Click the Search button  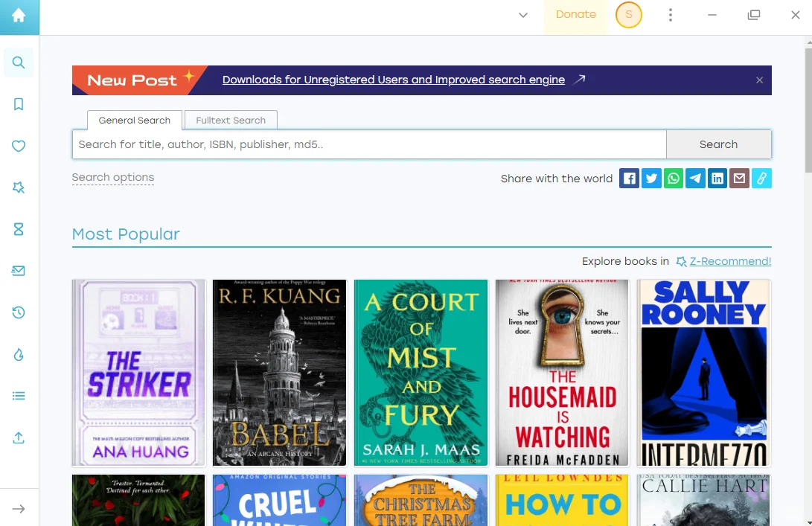(719, 144)
